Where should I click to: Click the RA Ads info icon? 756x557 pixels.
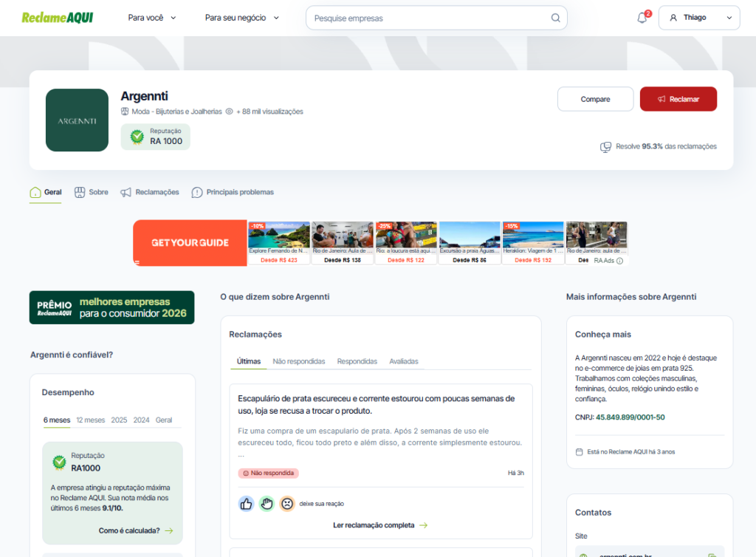tap(620, 261)
